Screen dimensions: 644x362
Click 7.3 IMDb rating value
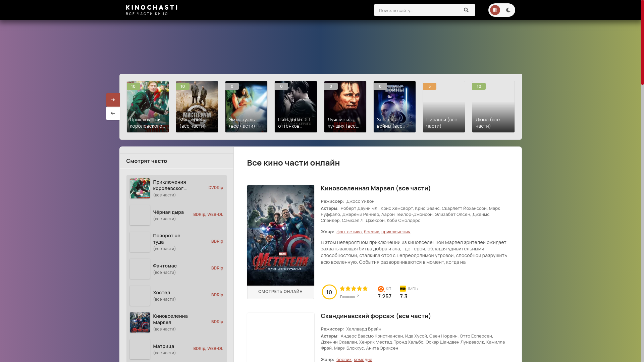404,296
